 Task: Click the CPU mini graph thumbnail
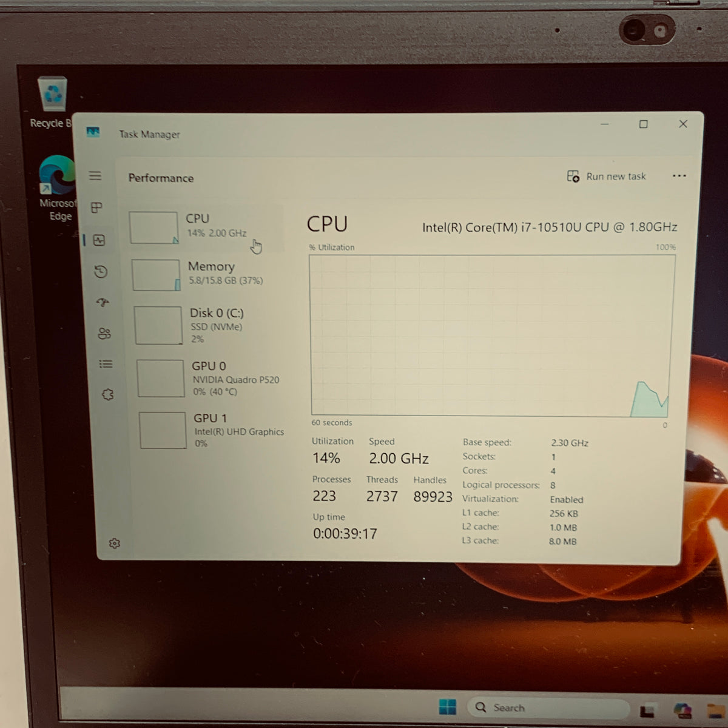click(154, 227)
